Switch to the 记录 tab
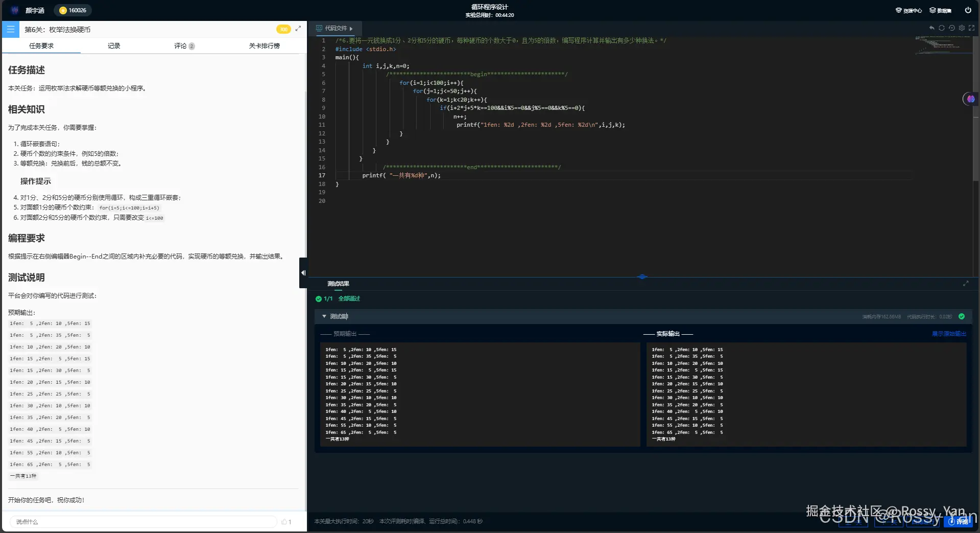The width and height of the screenshot is (980, 533). click(114, 45)
